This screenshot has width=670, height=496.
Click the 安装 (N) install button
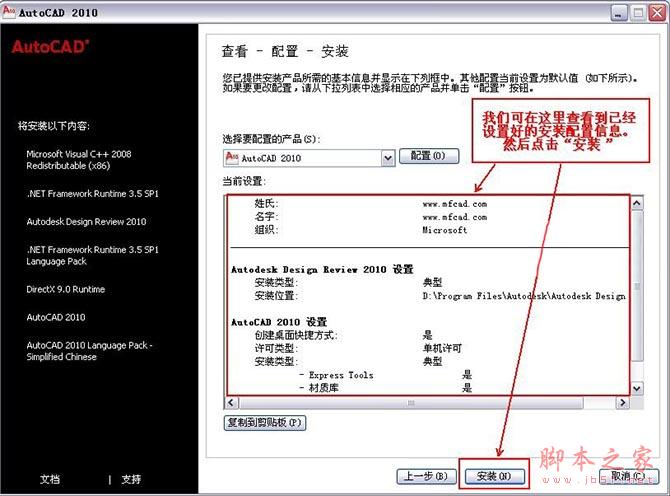pyautogui.click(x=494, y=476)
